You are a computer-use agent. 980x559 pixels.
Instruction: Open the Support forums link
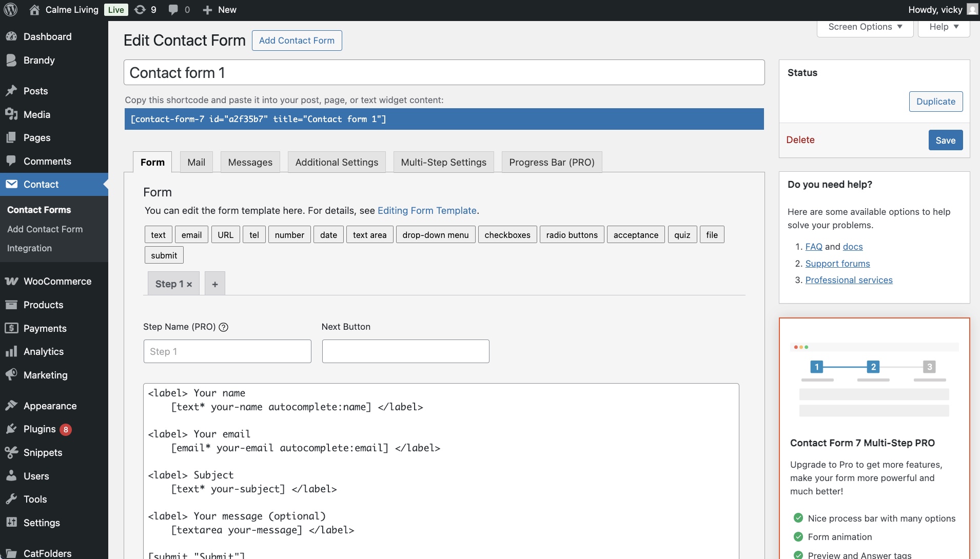click(x=837, y=264)
